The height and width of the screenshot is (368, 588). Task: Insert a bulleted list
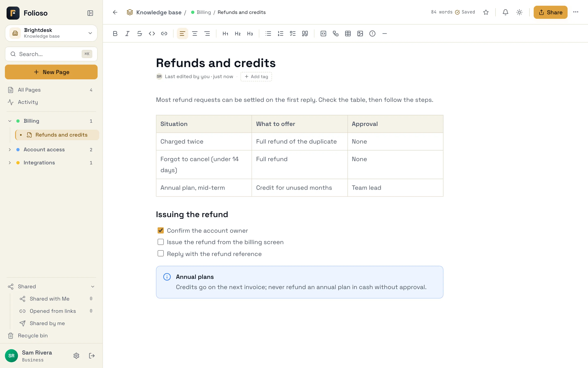tap(268, 34)
